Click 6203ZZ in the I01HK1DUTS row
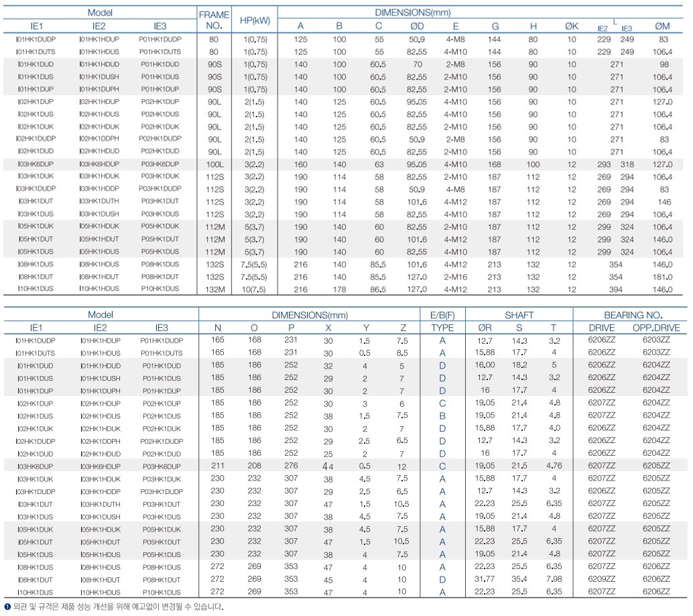 click(x=656, y=353)
